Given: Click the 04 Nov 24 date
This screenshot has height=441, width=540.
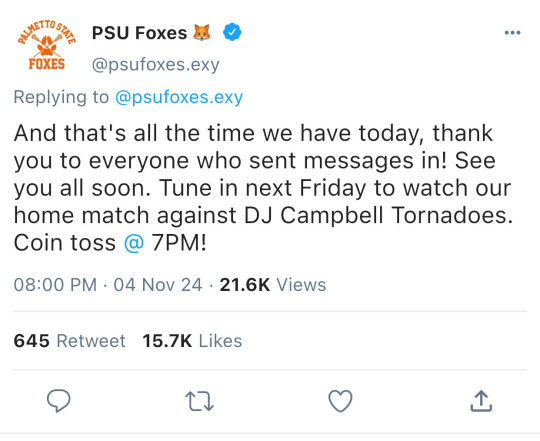Looking at the screenshot, I should click(158, 285).
